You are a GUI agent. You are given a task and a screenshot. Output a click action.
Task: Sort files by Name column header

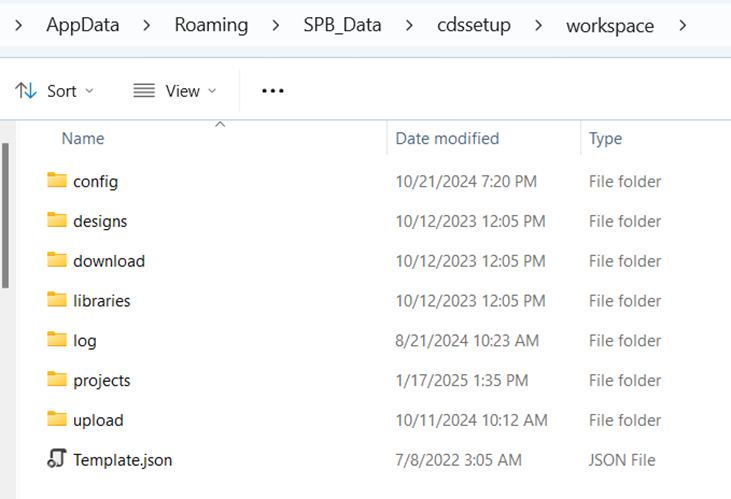pyautogui.click(x=83, y=139)
